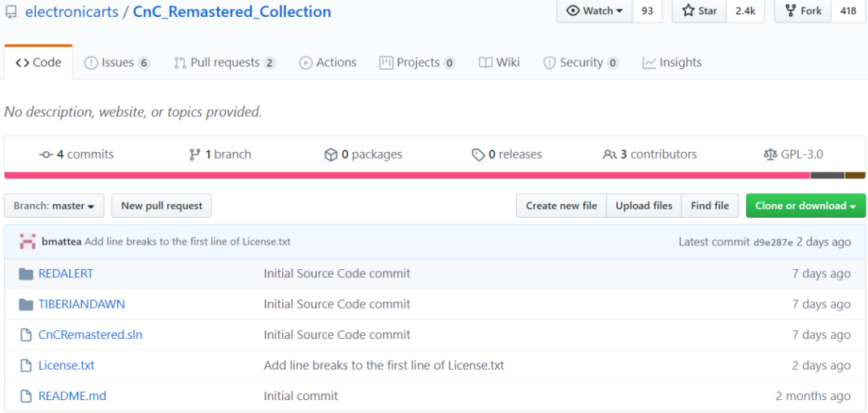
Task: Click Find file button
Action: [710, 206]
